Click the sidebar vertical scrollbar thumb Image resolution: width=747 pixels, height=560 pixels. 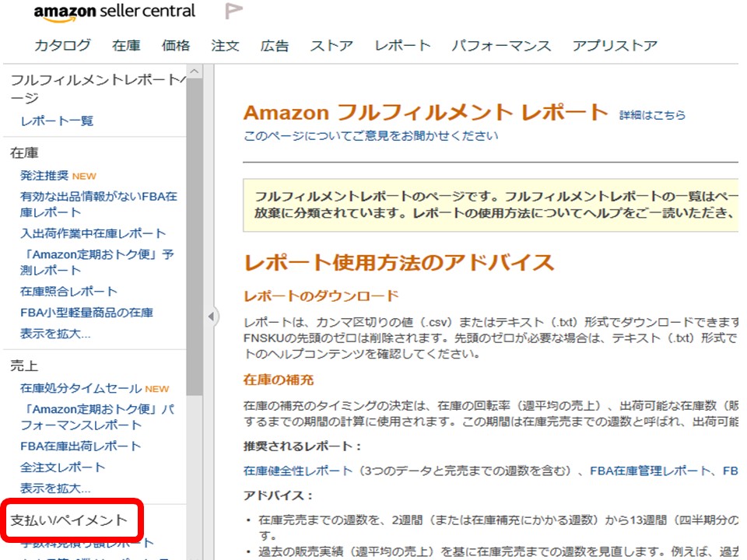[x=194, y=236]
